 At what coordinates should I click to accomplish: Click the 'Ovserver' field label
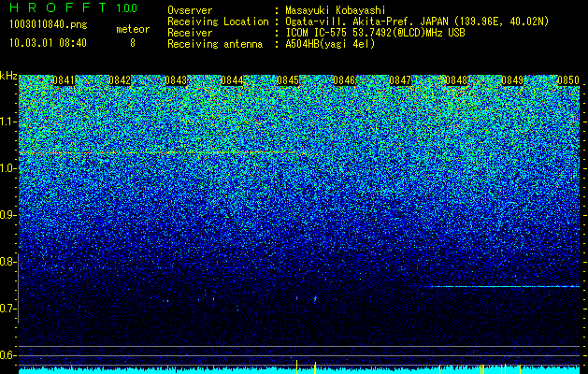click(x=190, y=10)
